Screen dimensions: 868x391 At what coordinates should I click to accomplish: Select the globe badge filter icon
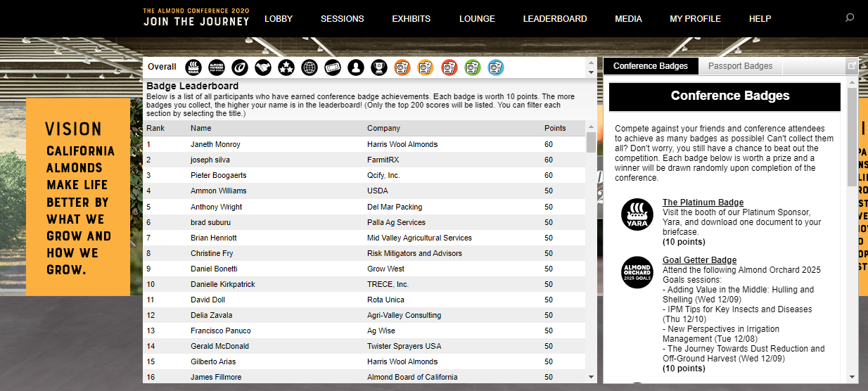(x=309, y=68)
